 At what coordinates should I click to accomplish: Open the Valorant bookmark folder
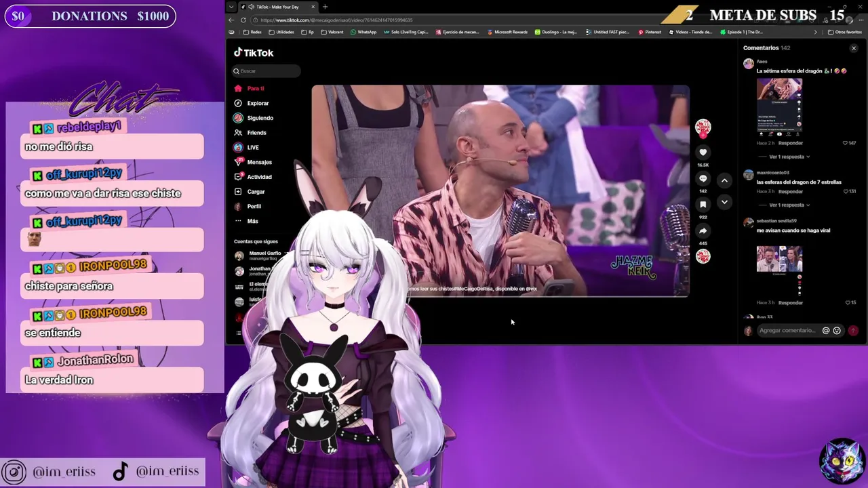332,32
